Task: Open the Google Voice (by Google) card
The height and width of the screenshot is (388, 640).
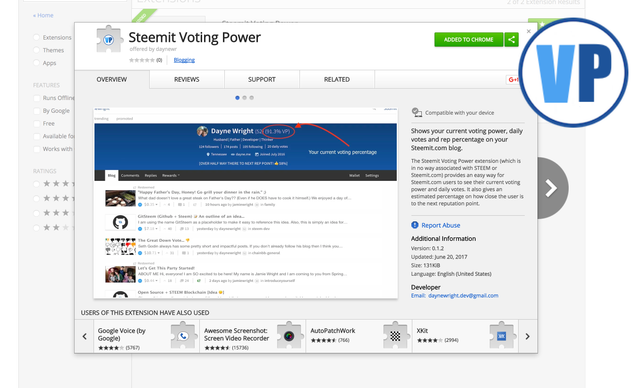Action: (x=147, y=336)
